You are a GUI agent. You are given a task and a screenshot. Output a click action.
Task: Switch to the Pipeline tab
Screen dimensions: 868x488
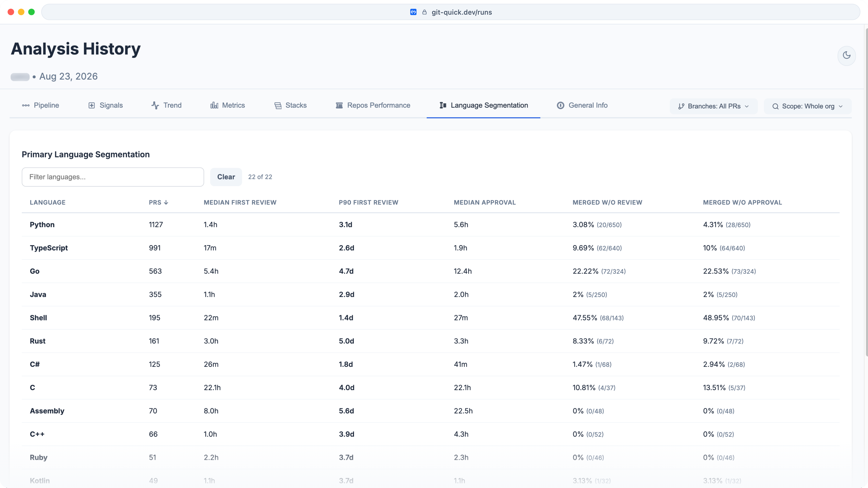pos(40,105)
